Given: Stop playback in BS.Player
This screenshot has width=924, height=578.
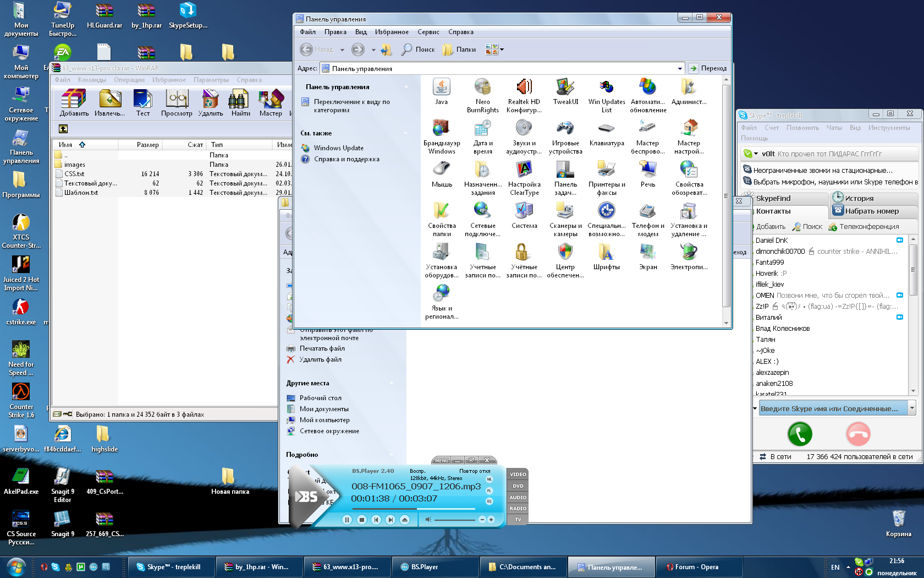Looking at the screenshot, I should click(x=361, y=520).
